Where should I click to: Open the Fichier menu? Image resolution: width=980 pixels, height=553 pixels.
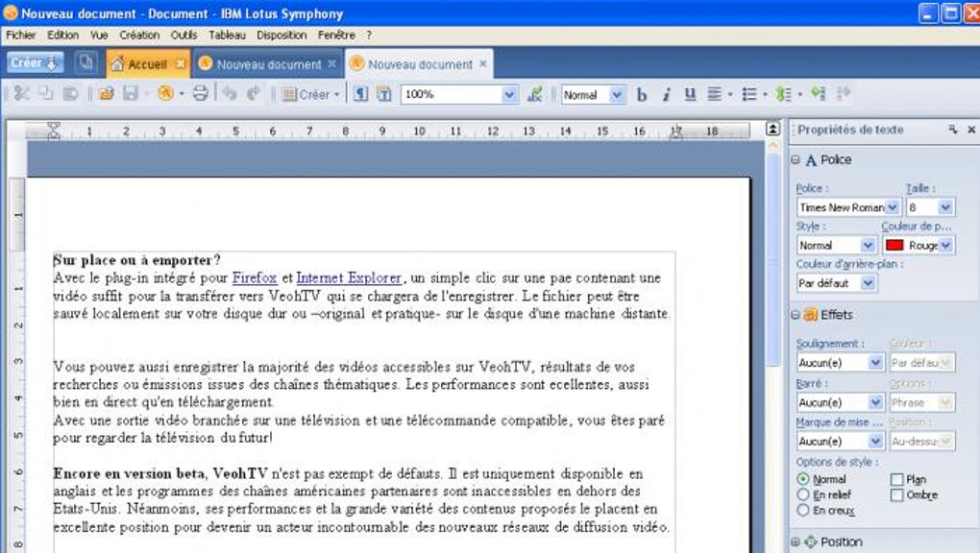(x=20, y=35)
